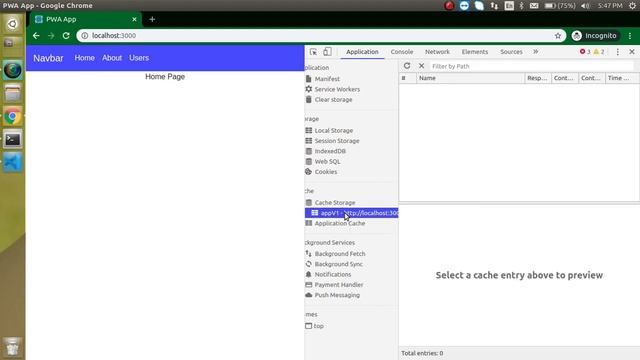Activate the inspect element tool
The width and height of the screenshot is (640, 360).
(313, 52)
